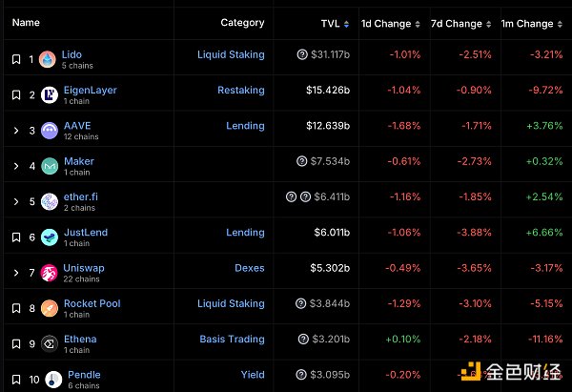The height and width of the screenshot is (392, 572).
Task: Click the question mark icon beside Lido TVL
Action: click(302, 55)
